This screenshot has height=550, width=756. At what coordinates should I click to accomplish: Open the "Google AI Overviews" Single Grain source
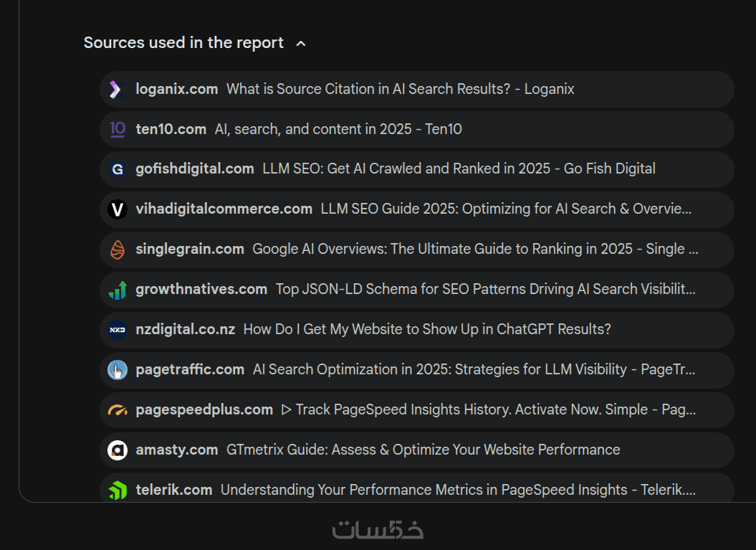[474, 250]
